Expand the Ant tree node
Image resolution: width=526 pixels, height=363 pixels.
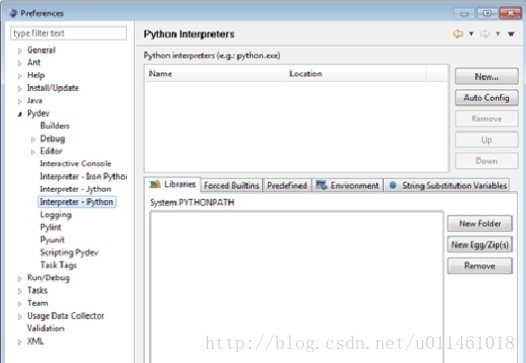(x=20, y=63)
